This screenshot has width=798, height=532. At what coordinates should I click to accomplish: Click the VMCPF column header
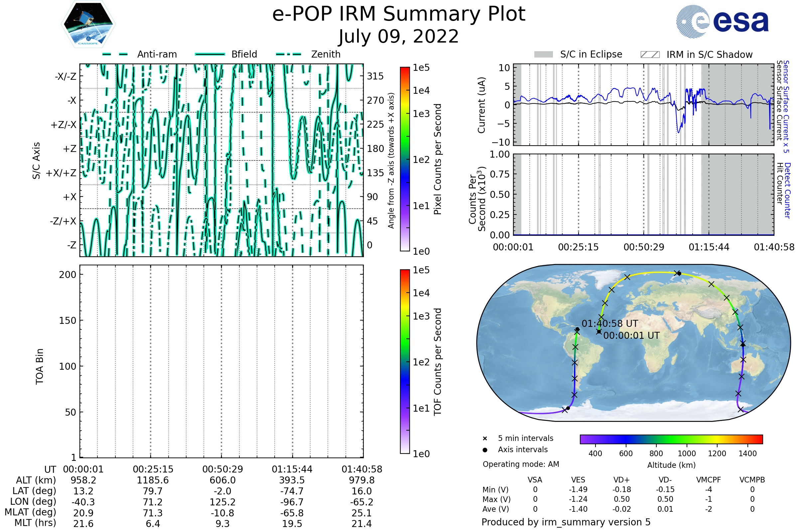(x=709, y=480)
